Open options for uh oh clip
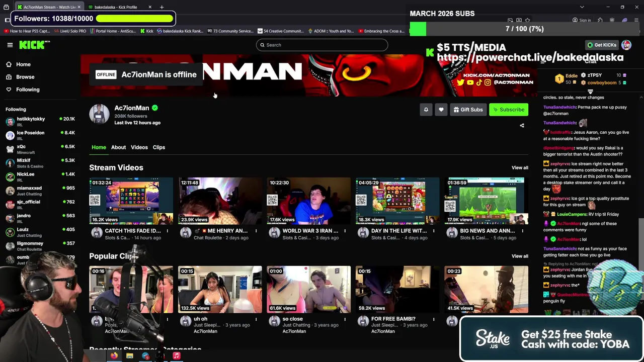The image size is (644, 362). point(256,319)
